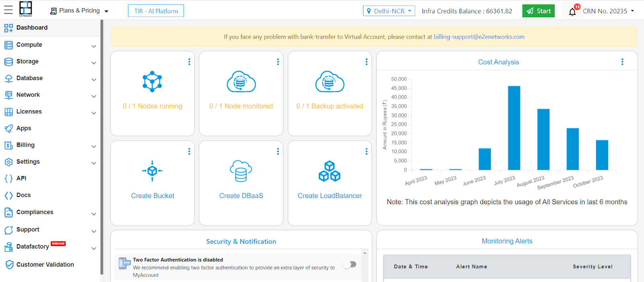Go to Dashboard in the sidebar
Viewport: 644px width, 282px height.
[32, 28]
